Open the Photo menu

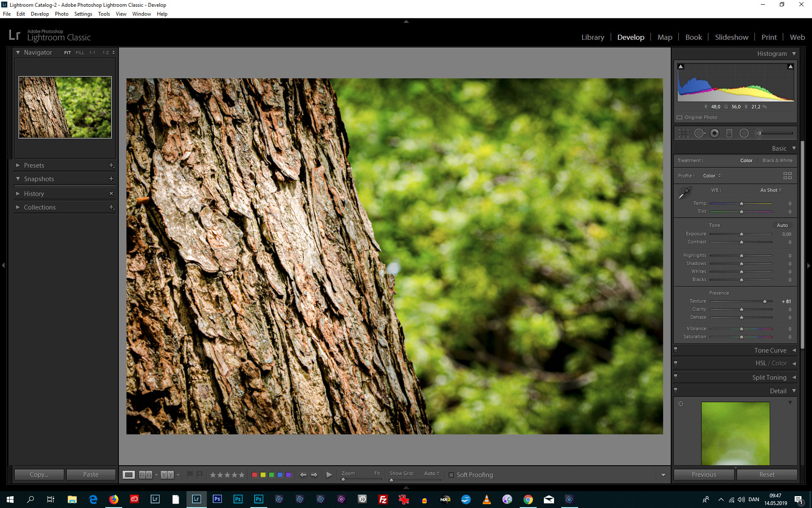62,14
